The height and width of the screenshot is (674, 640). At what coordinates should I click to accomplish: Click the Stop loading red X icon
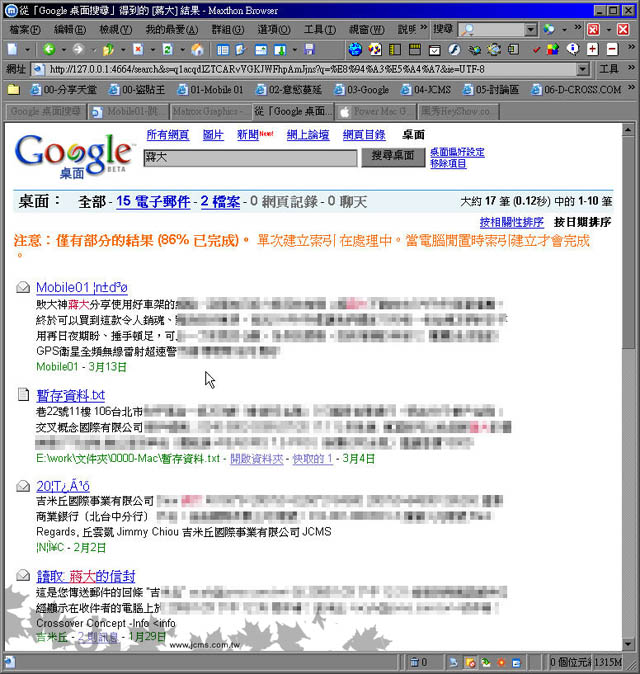click(x=138, y=50)
